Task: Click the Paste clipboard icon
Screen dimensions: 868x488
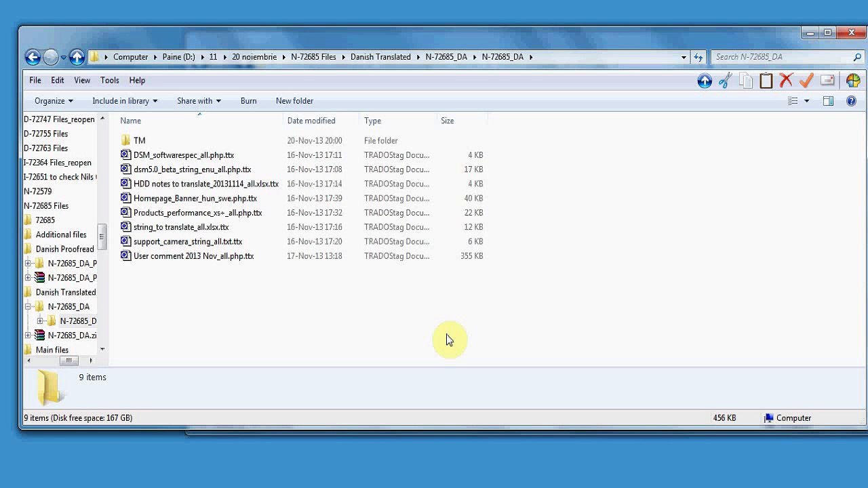Action: (x=766, y=81)
